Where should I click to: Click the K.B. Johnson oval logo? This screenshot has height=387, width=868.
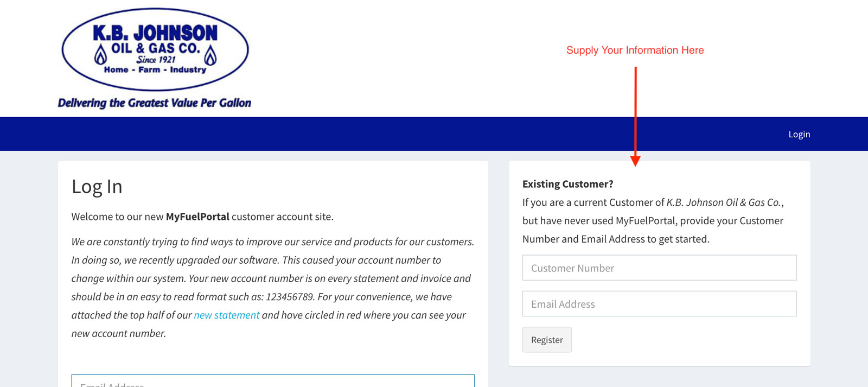pos(155,49)
